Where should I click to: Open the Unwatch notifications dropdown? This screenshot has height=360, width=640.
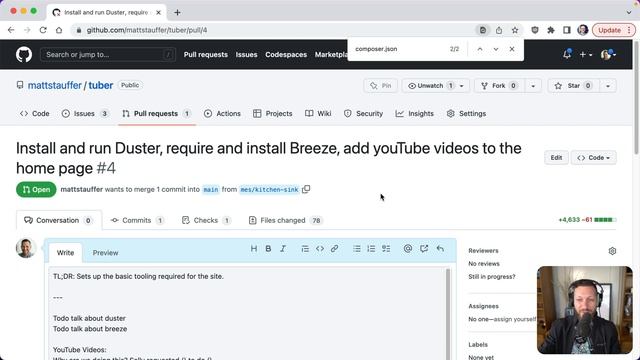(x=435, y=86)
